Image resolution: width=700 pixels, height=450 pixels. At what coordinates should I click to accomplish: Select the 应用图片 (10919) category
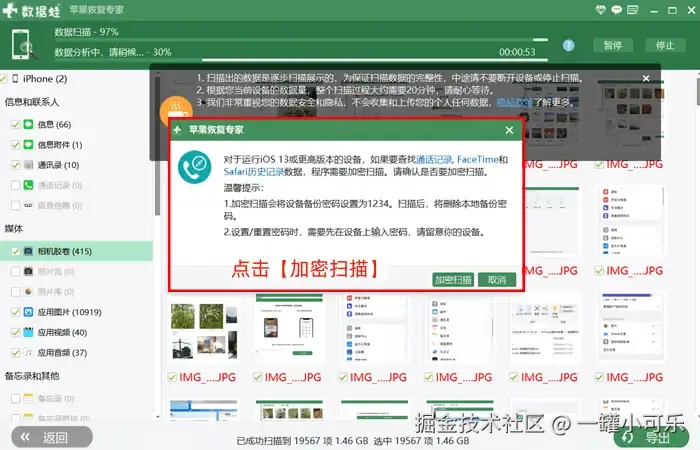click(69, 312)
